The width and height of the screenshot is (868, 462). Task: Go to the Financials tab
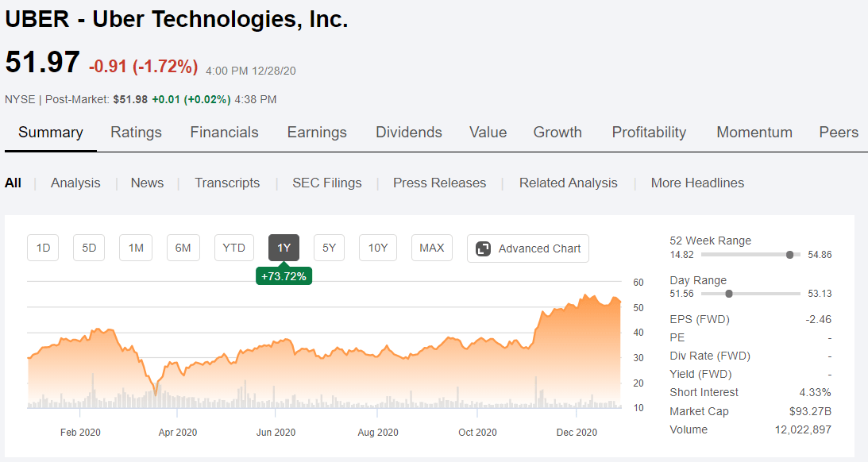coord(224,133)
